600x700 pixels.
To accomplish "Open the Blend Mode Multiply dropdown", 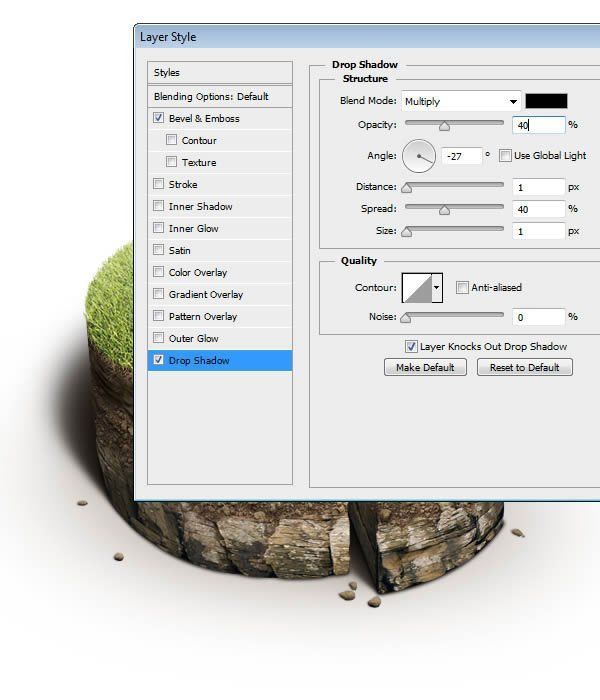I will [461, 101].
